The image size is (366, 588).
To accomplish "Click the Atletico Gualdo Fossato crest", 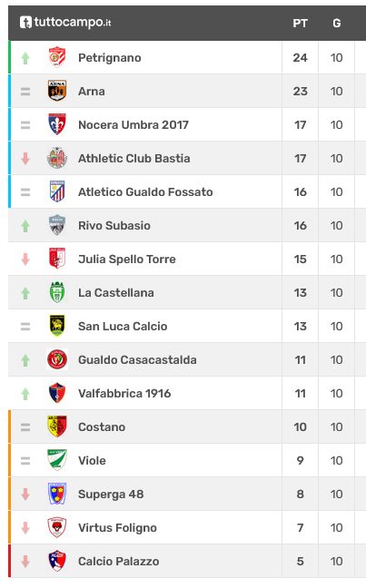I will pos(57,191).
